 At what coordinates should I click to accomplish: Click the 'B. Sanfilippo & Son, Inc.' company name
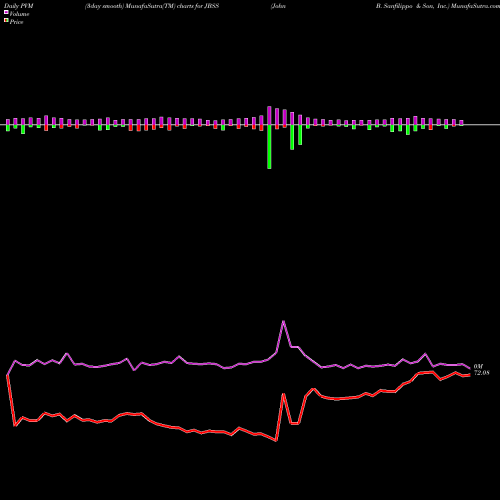click(413, 6)
